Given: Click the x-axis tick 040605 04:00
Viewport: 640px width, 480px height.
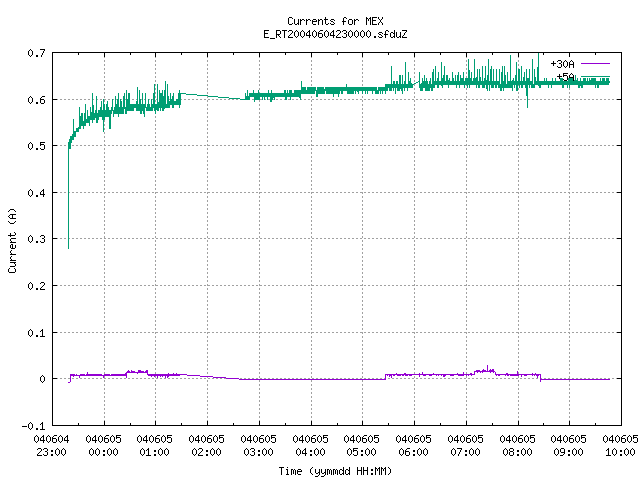Looking at the screenshot, I should tap(310, 446).
